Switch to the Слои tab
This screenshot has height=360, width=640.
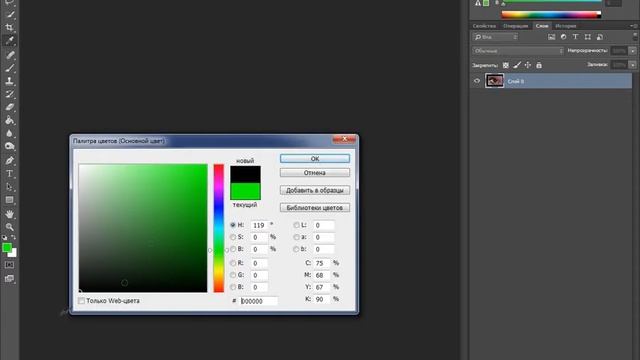tap(542, 26)
